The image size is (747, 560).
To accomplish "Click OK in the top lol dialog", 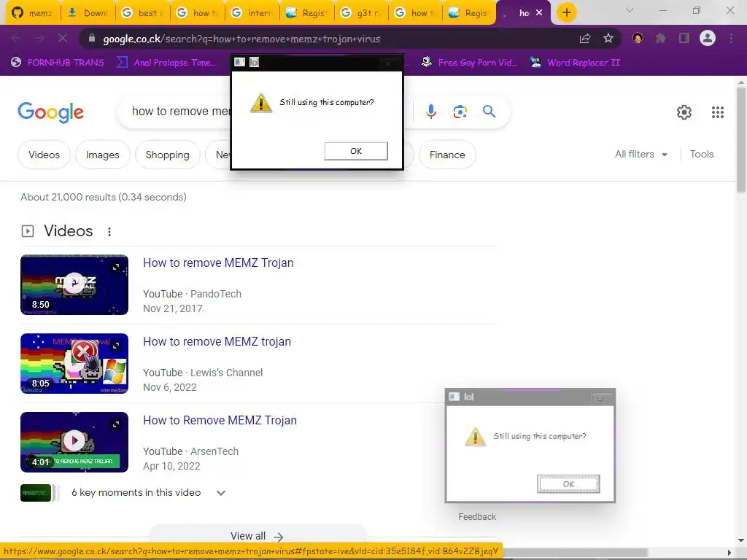I will pyautogui.click(x=356, y=151).
